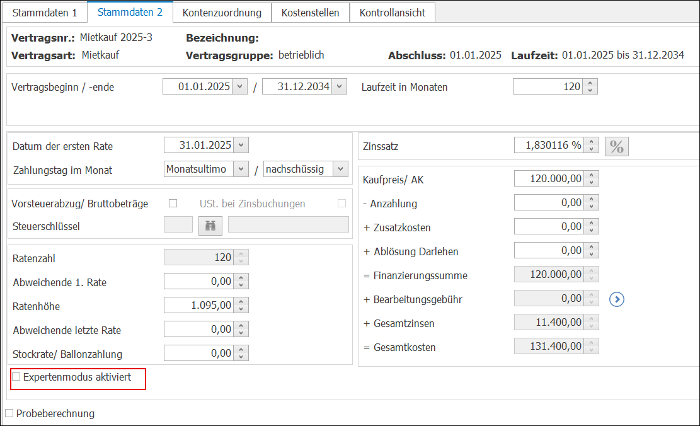Check Vorsteuerabzug/ Bruttobeträge box
700x426 pixels.
(x=173, y=203)
